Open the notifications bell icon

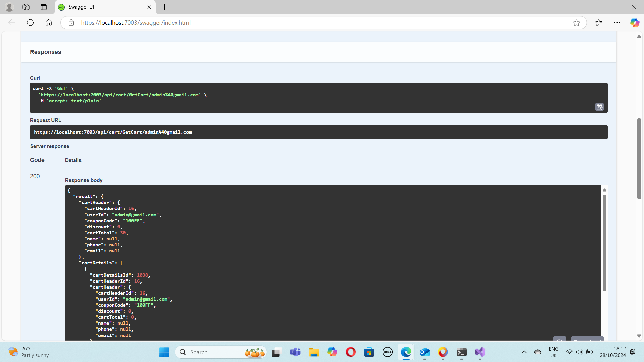633,352
